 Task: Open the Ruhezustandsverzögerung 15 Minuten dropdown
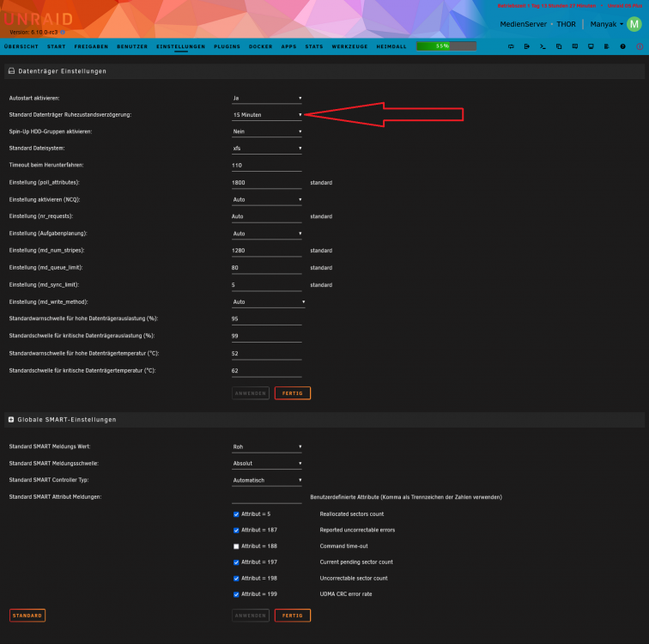click(266, 115)
